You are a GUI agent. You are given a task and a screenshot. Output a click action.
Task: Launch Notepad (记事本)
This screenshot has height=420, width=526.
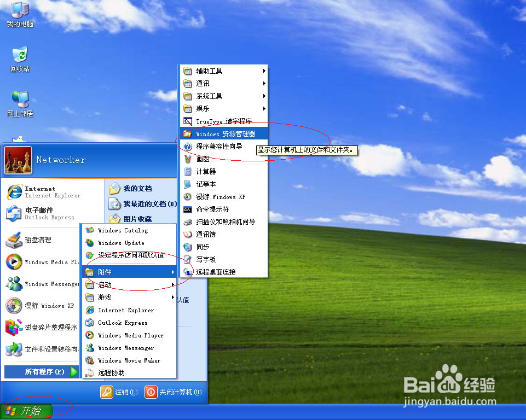tap(224, 184)
